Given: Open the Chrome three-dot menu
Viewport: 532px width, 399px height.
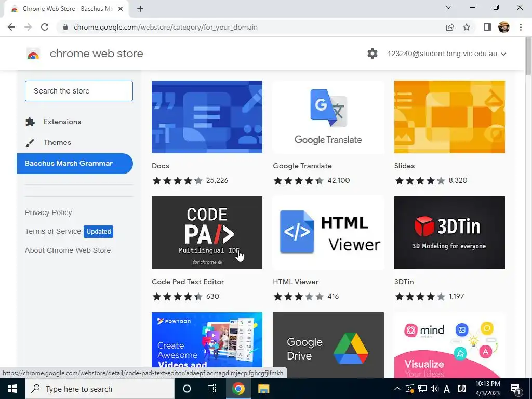Looking at the screenshot, I should click(521, 27).
